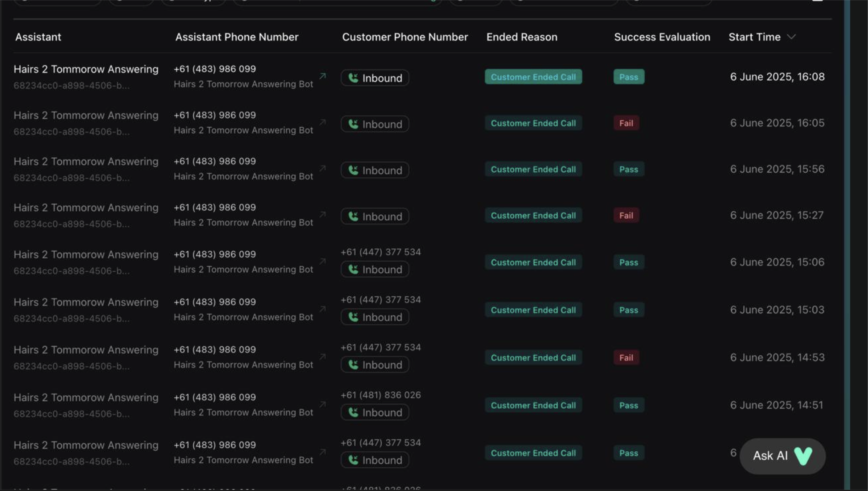Screen dimensions: 868x491
Task: Click the Success Evaluation column header
Action: (662, 37)
